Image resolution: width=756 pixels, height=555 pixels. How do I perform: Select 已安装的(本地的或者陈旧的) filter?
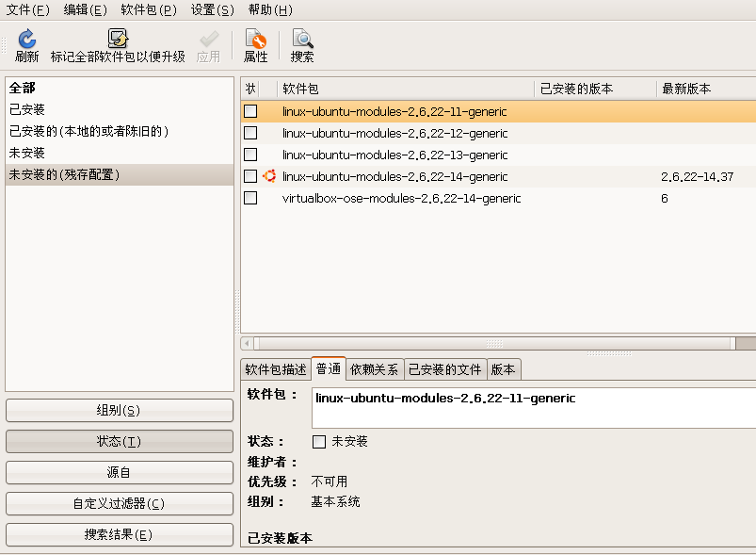pyautogui.click(x=119, y=131)
